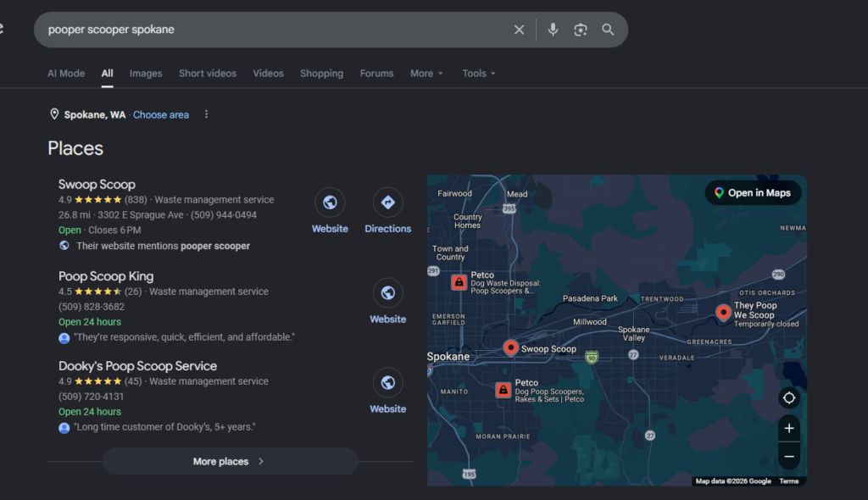This screenshot has height=500, width=868.
Task: Open the Poop Scoop King listing
Action: click(x=106, y=276)
